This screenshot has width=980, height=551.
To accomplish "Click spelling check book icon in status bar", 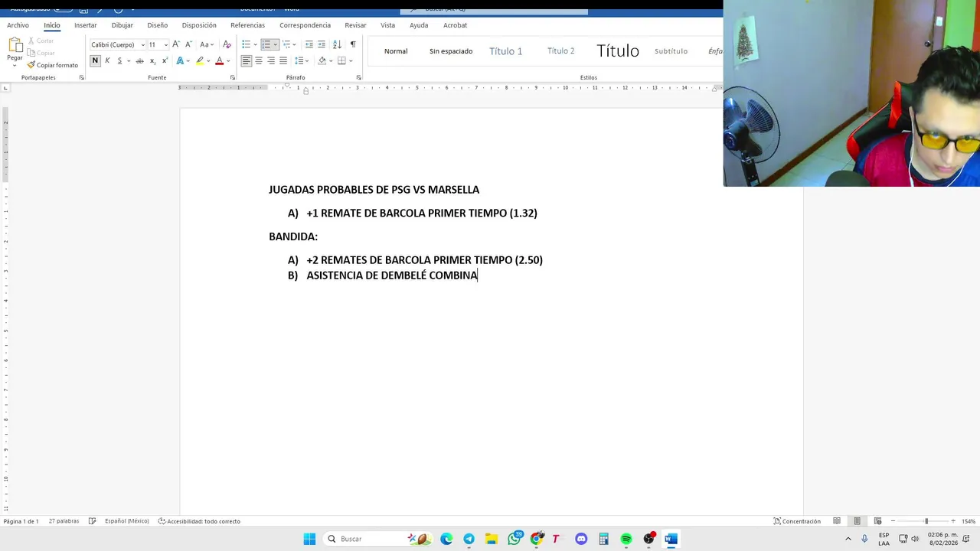I will tap(92, 521).
